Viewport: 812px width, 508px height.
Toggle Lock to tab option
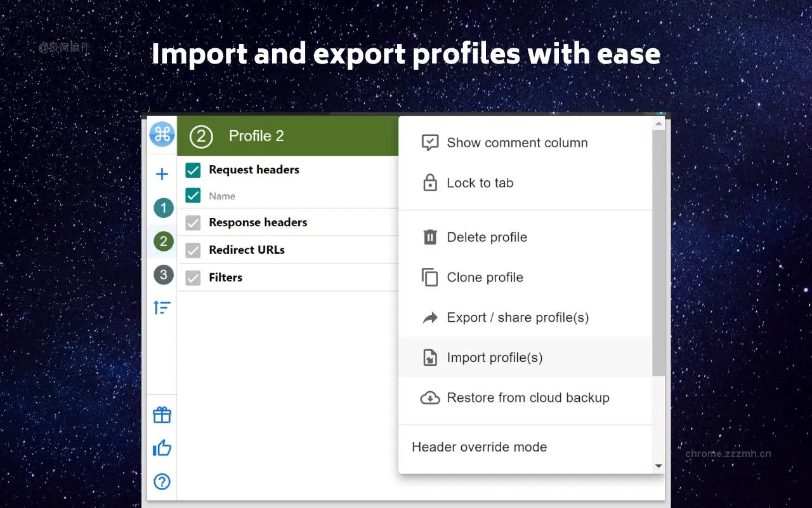point(480,183)
